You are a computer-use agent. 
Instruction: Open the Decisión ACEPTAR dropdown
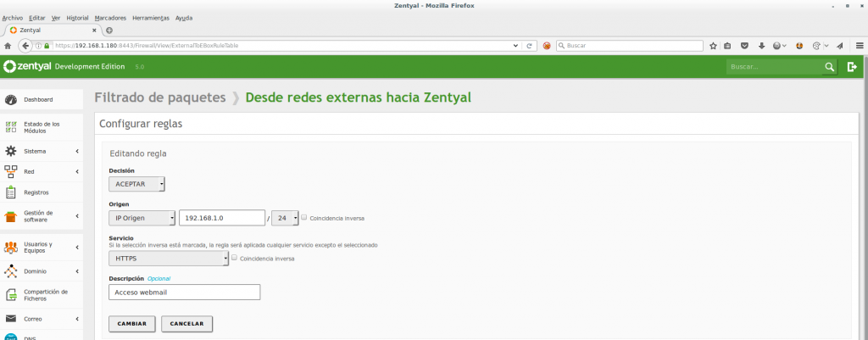click(136, 185)
